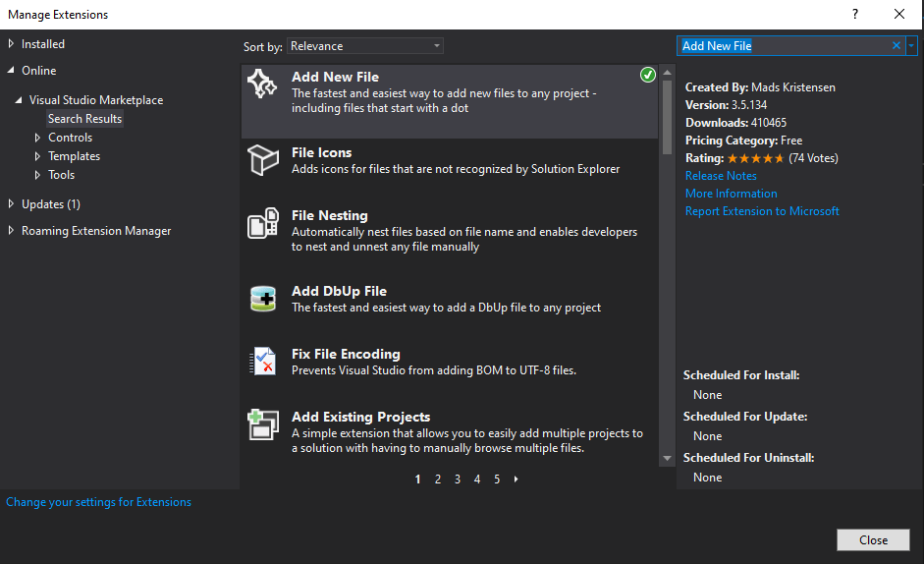The width and height of the screenshot is (924, 564).
Task: Click the Add Existing Projects icon
Action: [x=263, y=424]
